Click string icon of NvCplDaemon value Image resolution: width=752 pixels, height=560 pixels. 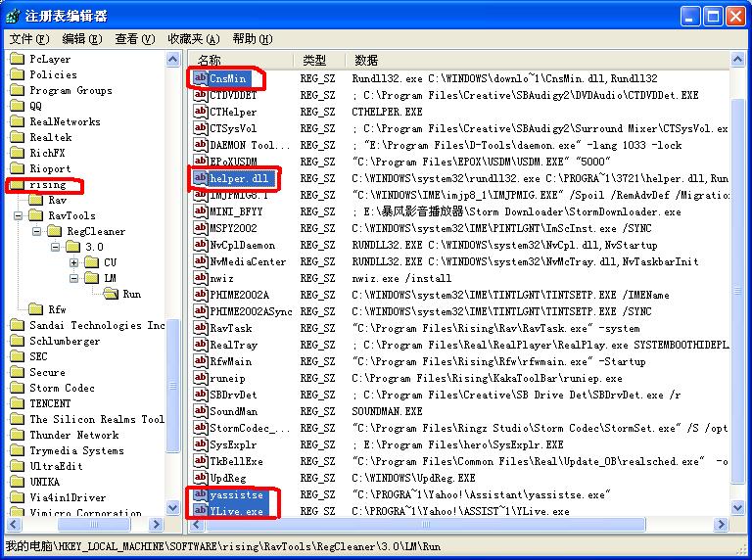[x=200, y=245]
